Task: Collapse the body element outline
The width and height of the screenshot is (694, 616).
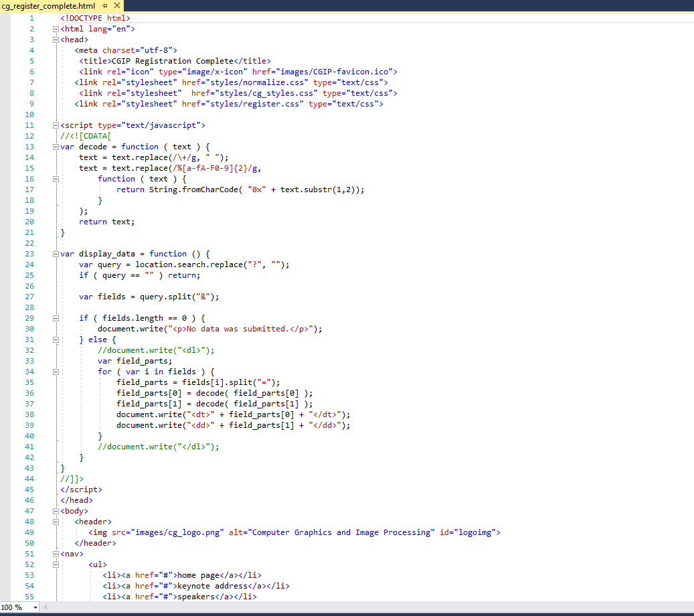Action: (x=56, y=511)
